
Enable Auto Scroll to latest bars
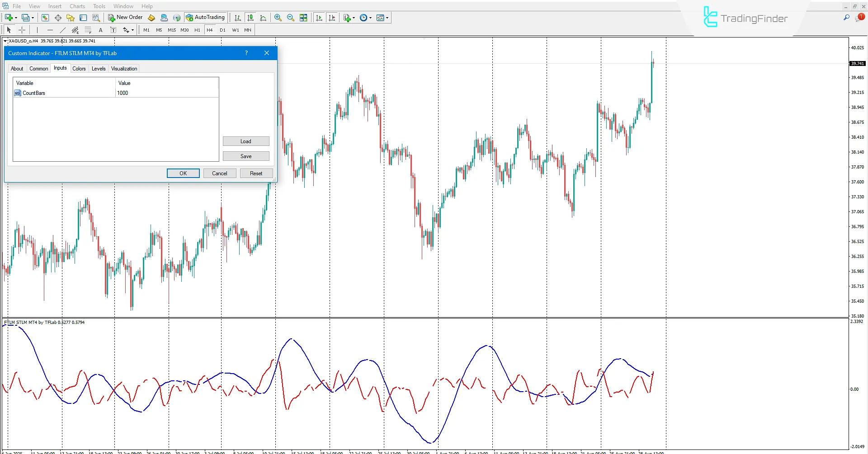(319, 18)
